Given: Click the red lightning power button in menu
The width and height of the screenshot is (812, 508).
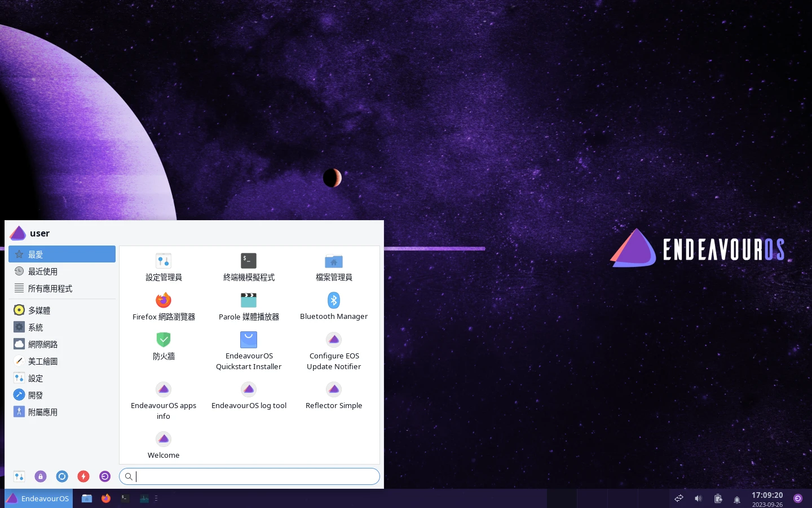Looking at the screenshot, I should pos(83,476).
